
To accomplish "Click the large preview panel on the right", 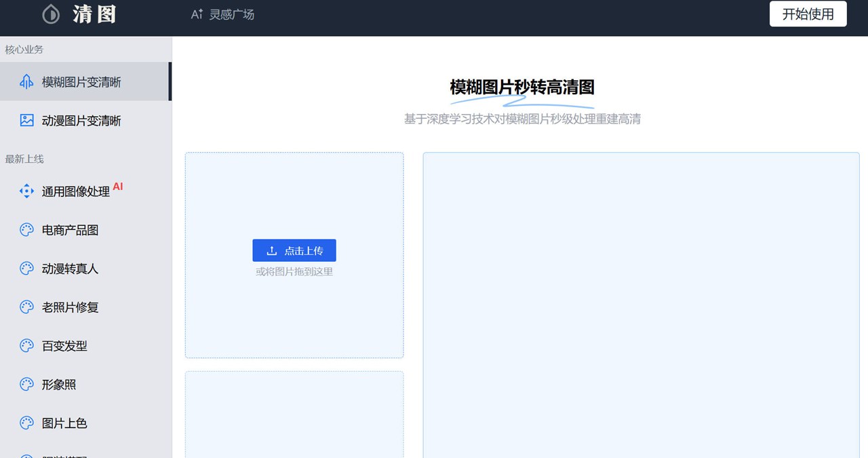I will (642, 305).
